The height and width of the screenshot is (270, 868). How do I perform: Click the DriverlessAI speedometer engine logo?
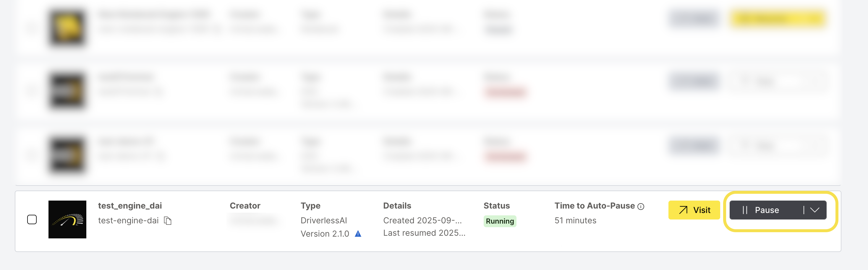click(x=67, y=219)
